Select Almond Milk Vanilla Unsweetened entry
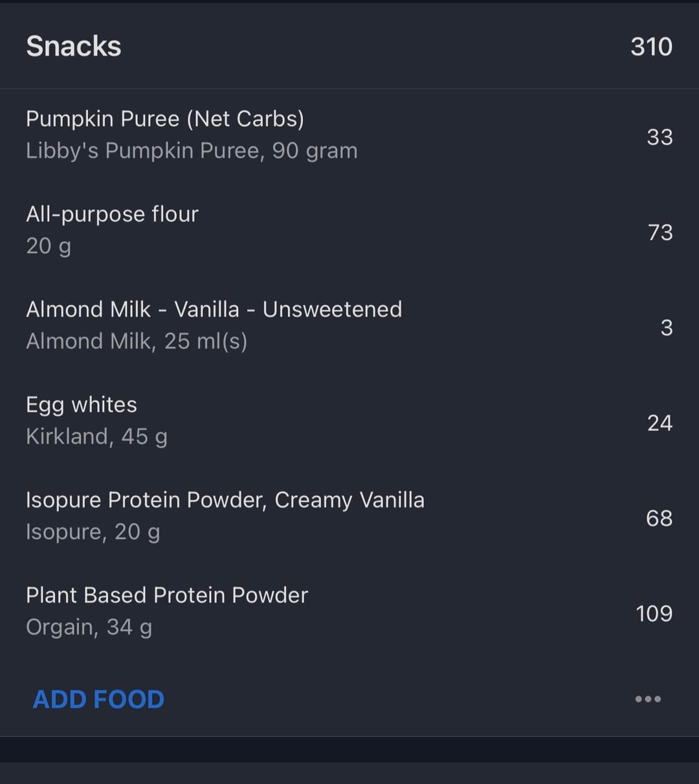 click(x=214, y=309)
